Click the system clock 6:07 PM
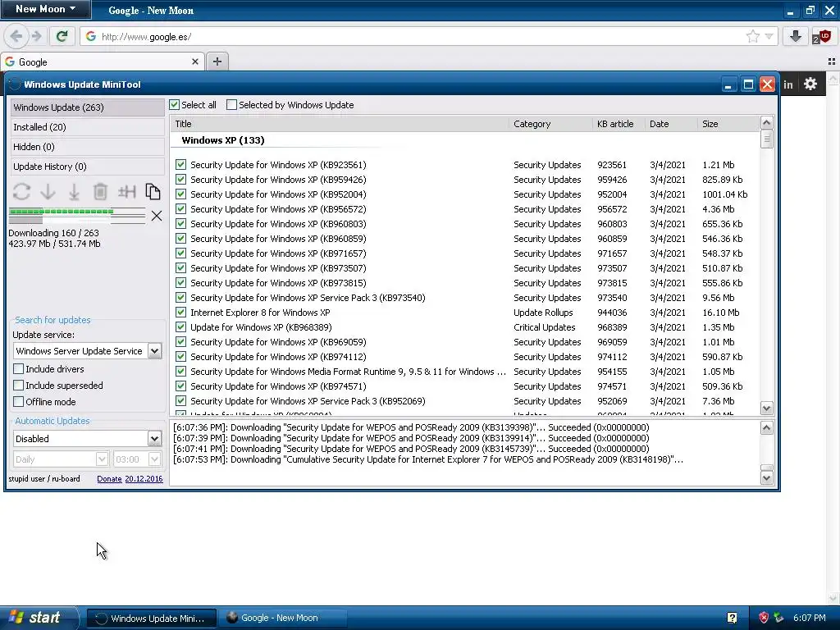The width and height of the screenshot is (840, 630). [809, 618]
